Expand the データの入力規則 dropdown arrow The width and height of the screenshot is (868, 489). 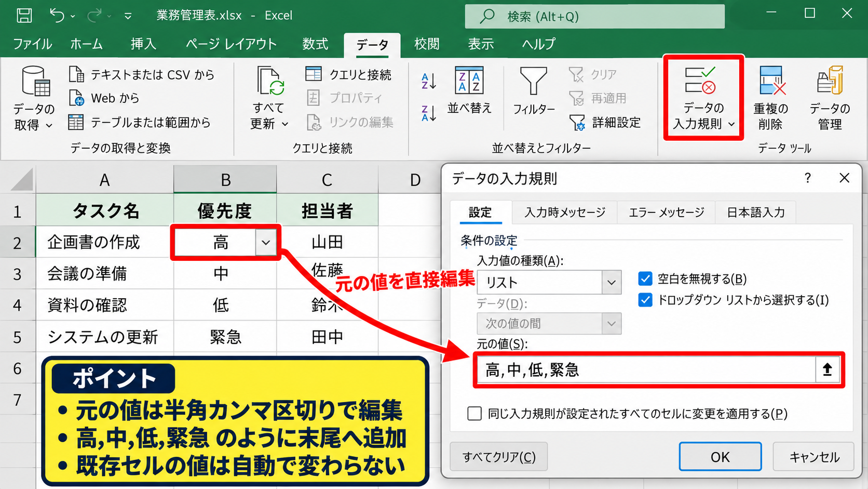(731, 124)
